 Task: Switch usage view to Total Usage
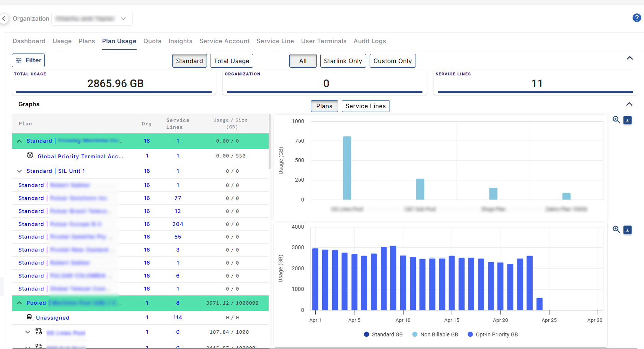(x=231, y=61)
